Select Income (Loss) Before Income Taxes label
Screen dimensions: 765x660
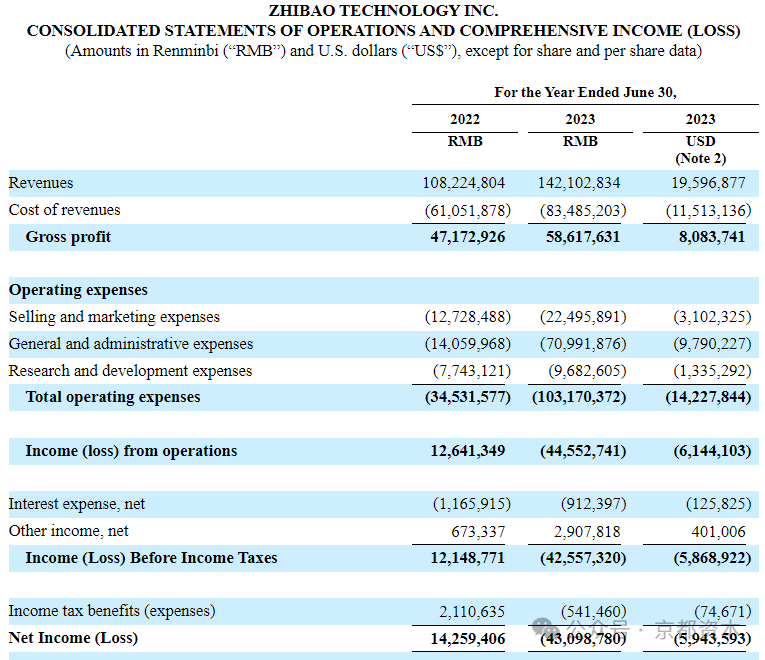tap(151, 558)
